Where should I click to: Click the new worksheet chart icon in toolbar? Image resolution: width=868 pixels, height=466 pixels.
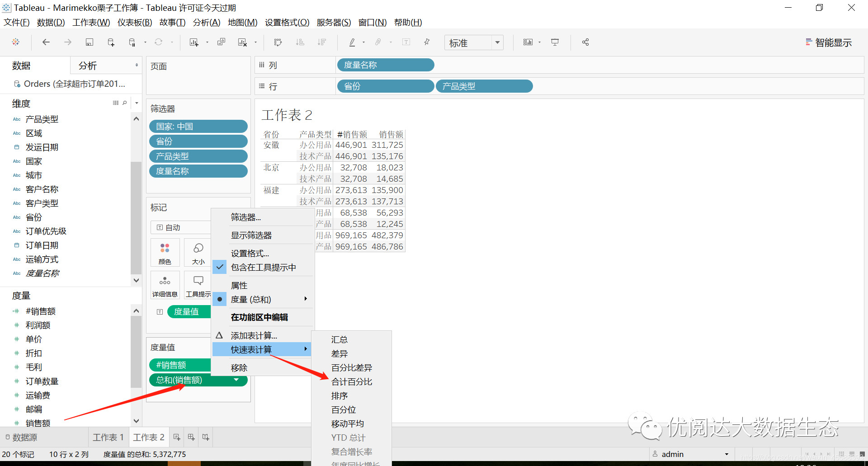(194, 42)
